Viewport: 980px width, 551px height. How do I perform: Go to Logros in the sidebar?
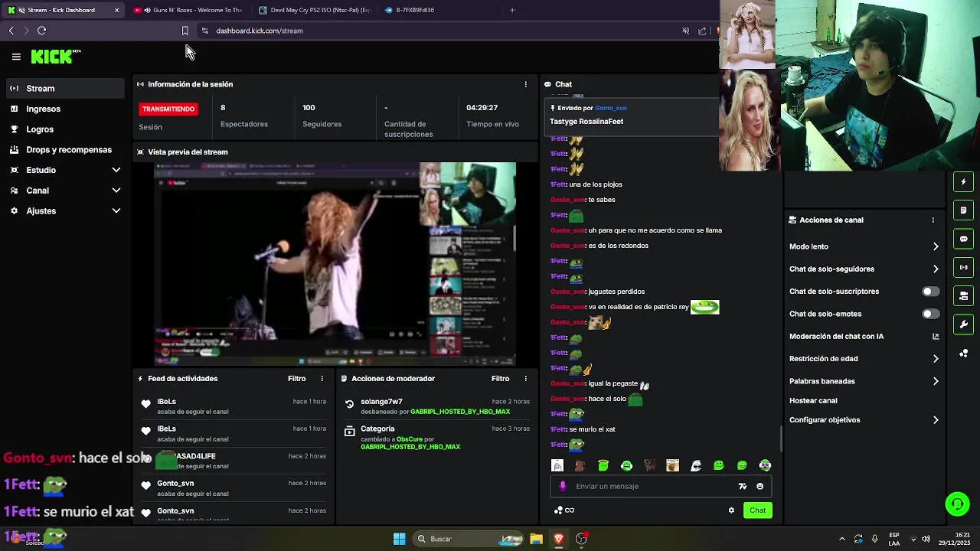(x=65, y=129)
